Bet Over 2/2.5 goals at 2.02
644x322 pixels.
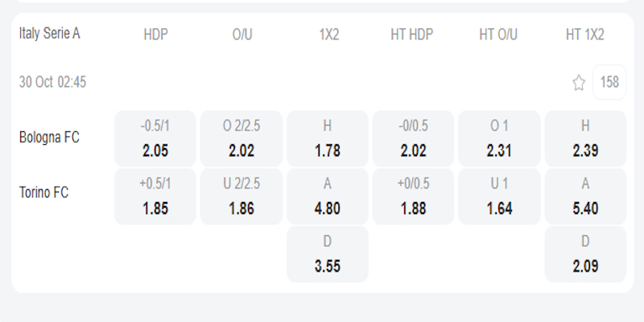click(242, 138)
